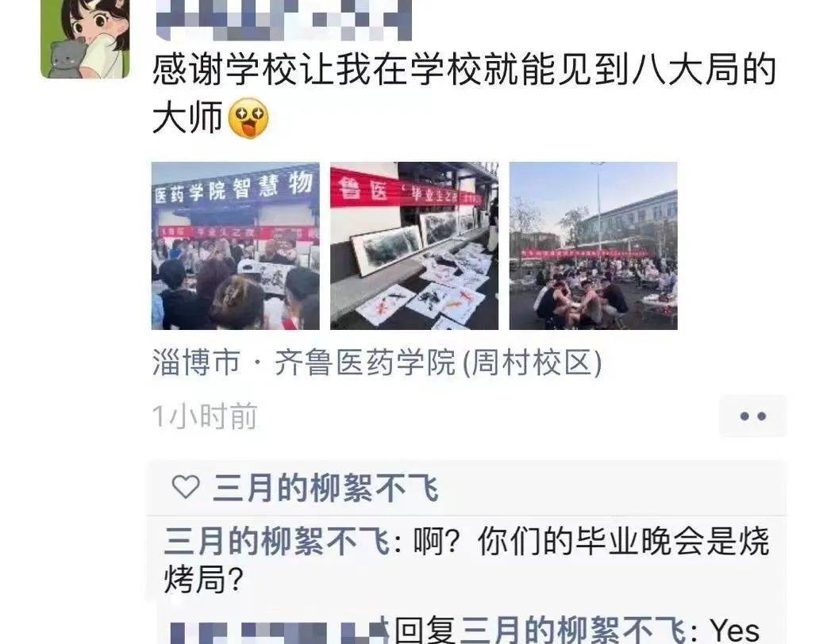Tap the star-eyed emoji in post
831x644 pixels.
coord(248,117)
